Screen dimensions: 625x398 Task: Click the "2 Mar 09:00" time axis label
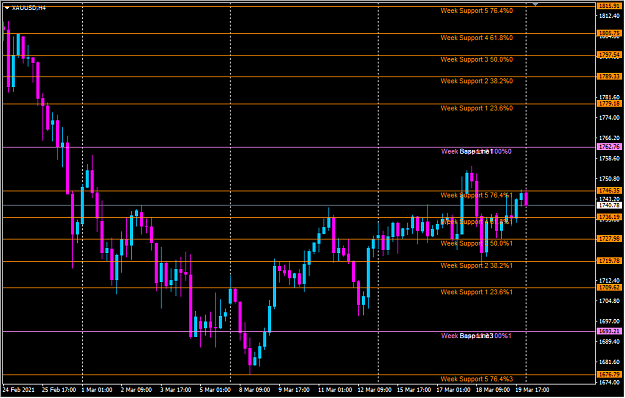[136, 390]
